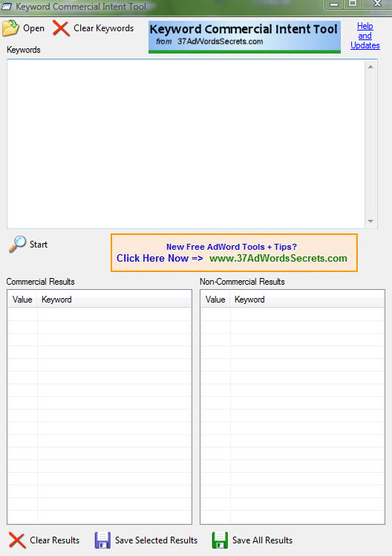Choose the Clear Keywords label
The image size is (392, 556).
point(104,28)
